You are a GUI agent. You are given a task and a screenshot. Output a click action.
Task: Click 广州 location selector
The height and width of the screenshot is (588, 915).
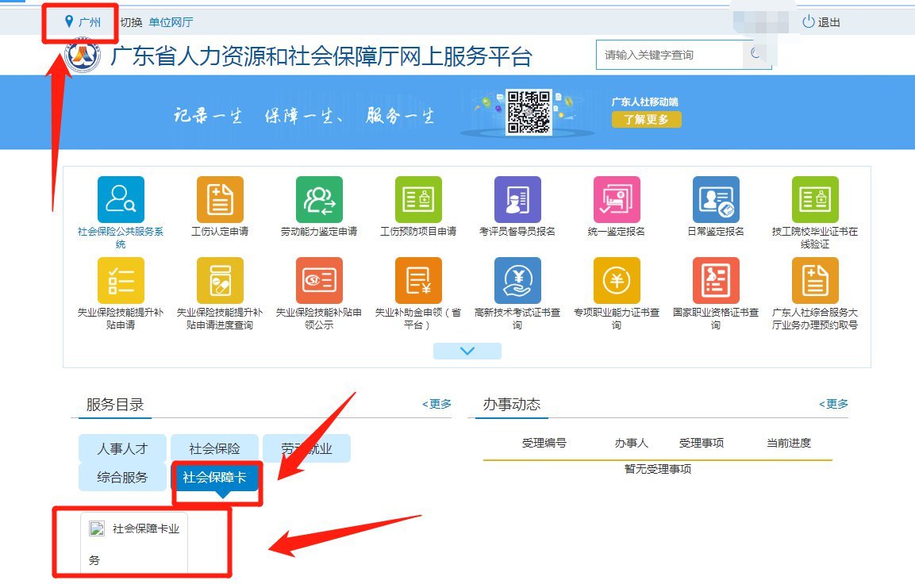pyautogui.click(x=84, y=22)
